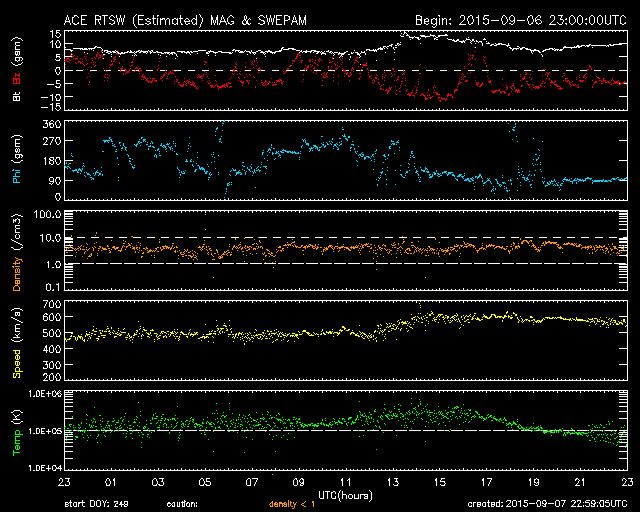The height and width of the screenshot is (512, 640).
Task: Click the green Temp (K) axis label
Action: click(16, 432)
